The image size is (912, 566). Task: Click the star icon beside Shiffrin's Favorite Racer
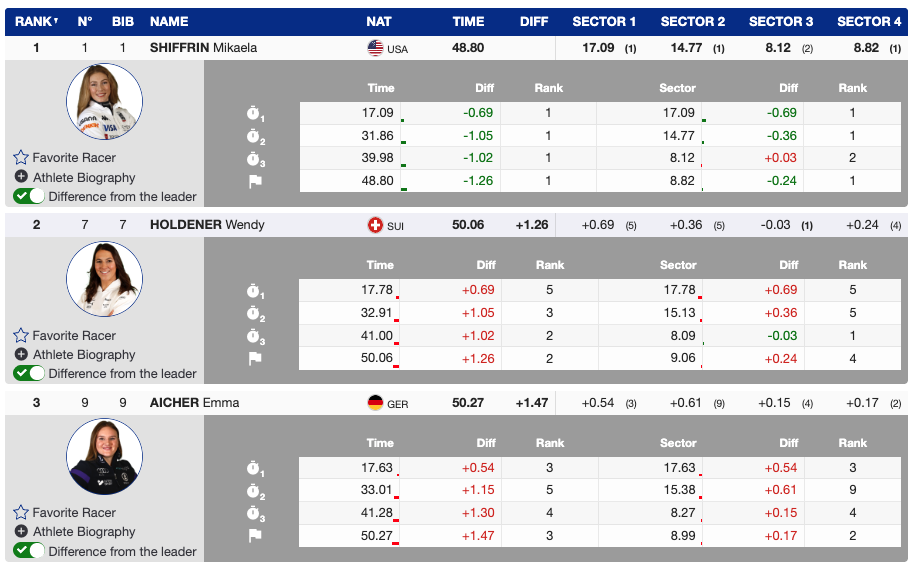(x=21, y=158)
